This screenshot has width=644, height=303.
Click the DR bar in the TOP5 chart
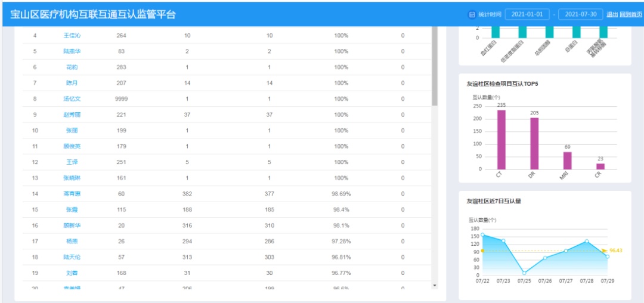(534, 144)
